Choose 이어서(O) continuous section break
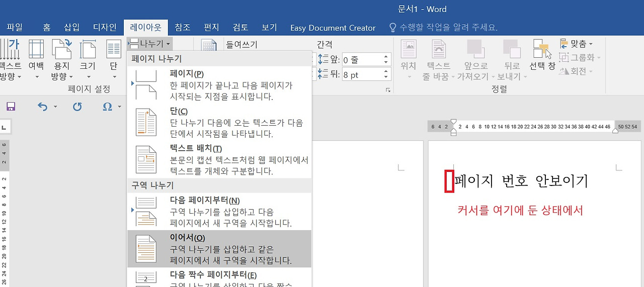 tap(219, 249)
